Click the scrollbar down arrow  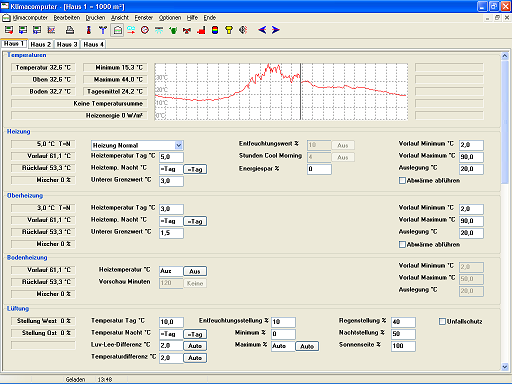point(505,367)
